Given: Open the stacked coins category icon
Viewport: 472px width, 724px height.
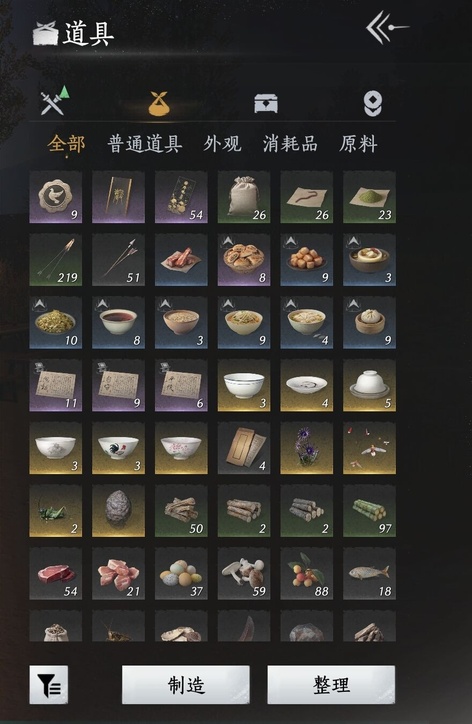Looking at the screenshot, I should click(x=373, y=103).
